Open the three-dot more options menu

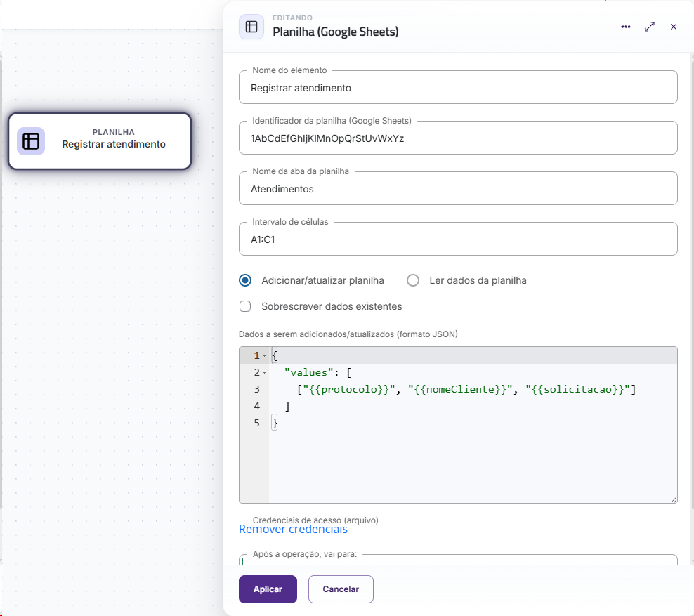[625, 27]
